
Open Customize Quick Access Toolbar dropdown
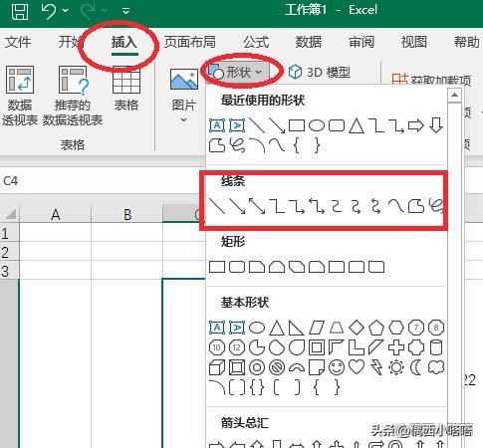point(125,11)
